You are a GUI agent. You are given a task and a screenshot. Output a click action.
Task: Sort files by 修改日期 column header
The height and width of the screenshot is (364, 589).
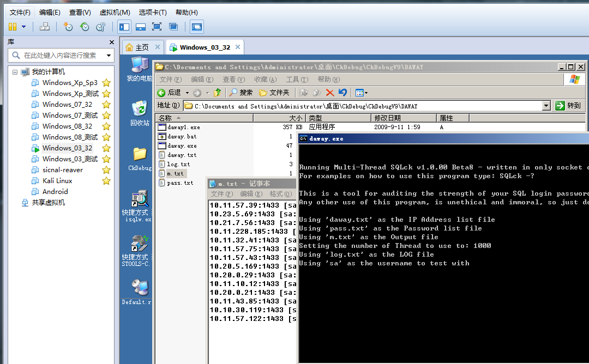point(404,118)
